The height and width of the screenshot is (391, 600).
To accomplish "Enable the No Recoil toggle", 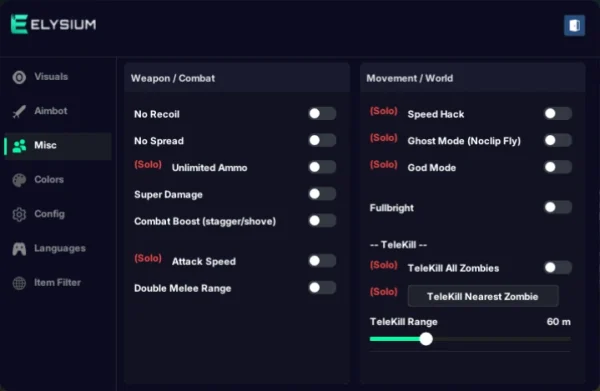I will tap(322, 114).
